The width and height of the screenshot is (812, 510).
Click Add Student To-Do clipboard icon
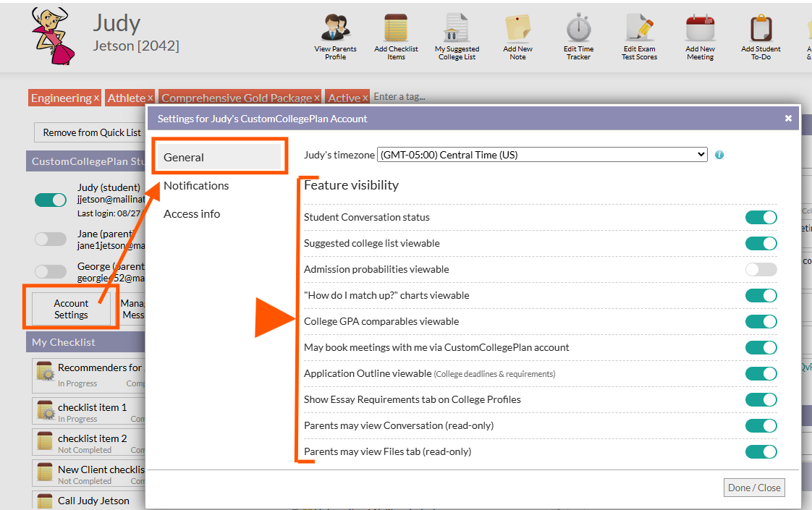pos(761,28)
